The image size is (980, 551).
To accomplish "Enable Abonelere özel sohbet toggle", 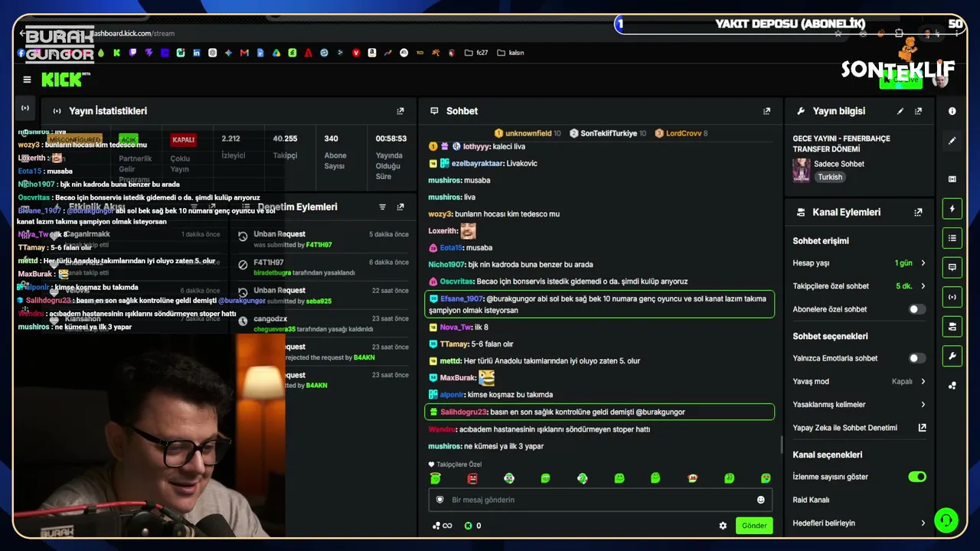I will (x=916, y=309).
